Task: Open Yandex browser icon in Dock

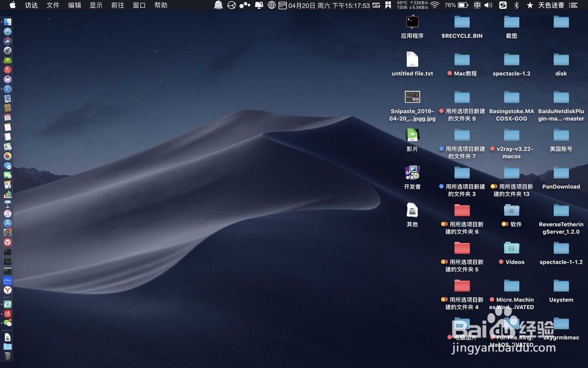Action: coord(8,290)
